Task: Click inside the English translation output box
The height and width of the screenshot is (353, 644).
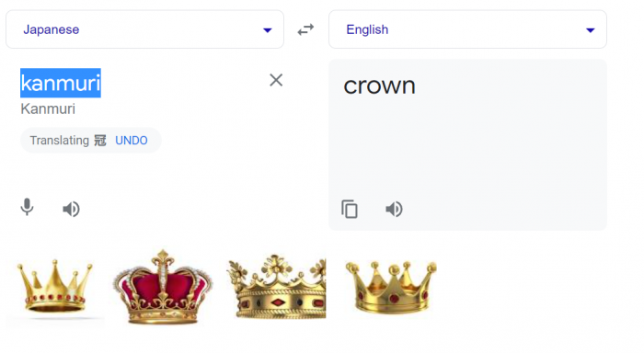Action: 467,144
